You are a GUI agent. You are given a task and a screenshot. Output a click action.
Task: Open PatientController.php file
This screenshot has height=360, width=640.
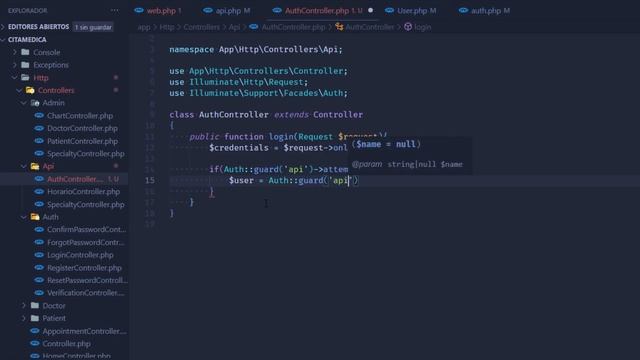coord(82,141)
